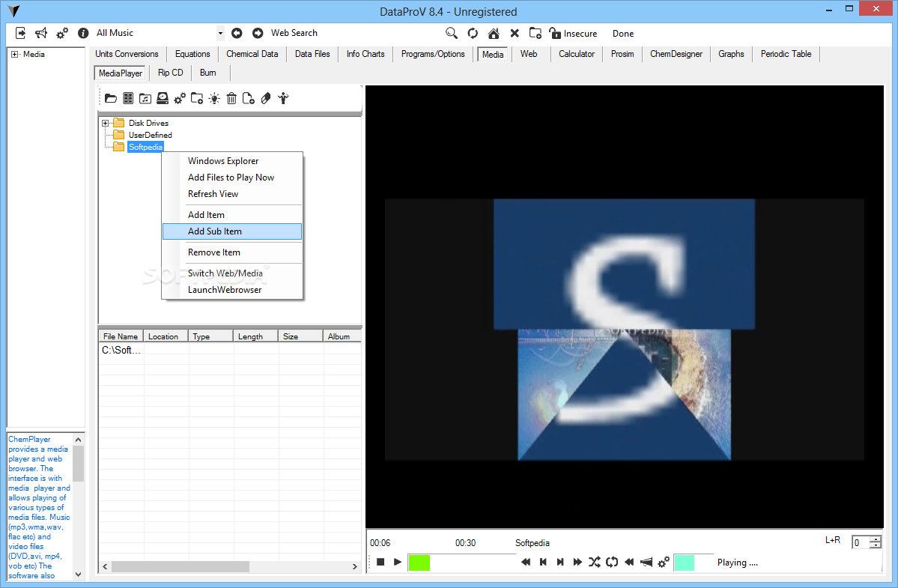Click the play button

[x=398, y=563]
